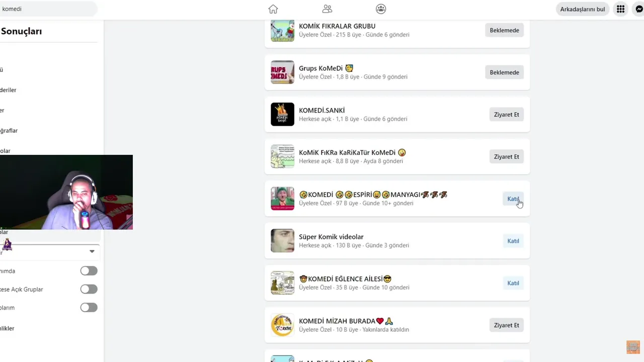Enable the Herkese Açık Gruplar filter toggle

89,289
